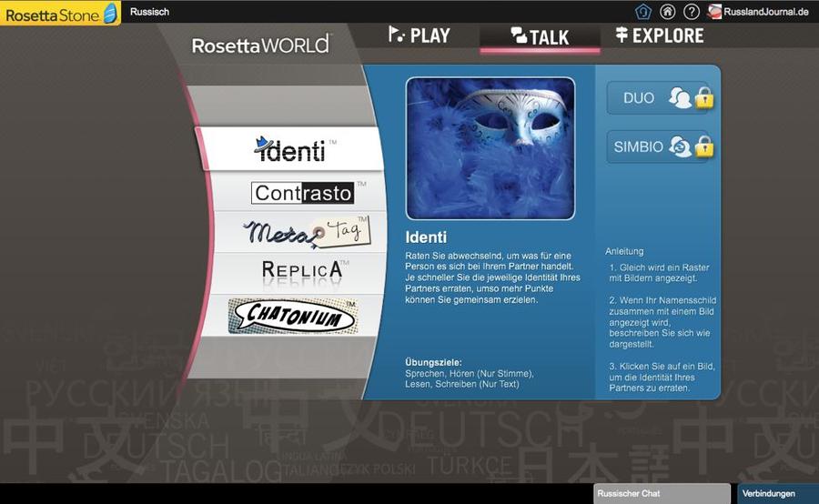Open help question mark icon
The image size is (819, 504).
691,12
